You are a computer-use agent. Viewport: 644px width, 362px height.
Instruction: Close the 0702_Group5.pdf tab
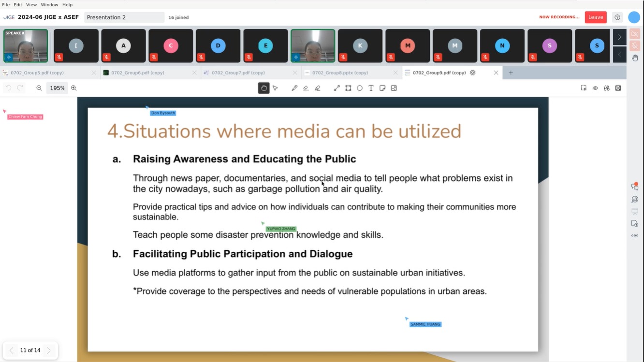click(94, 72)
